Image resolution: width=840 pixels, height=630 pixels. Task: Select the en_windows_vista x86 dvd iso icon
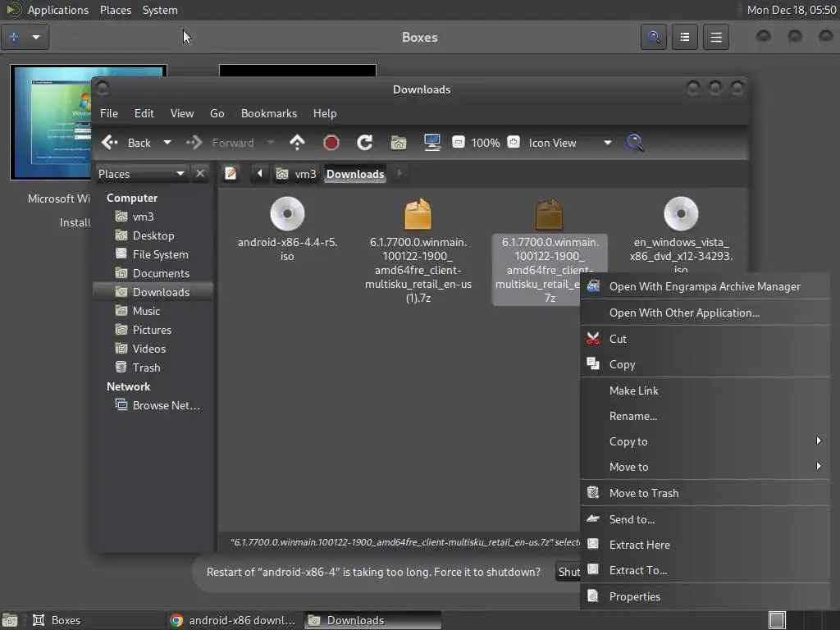tap(681, 214)
